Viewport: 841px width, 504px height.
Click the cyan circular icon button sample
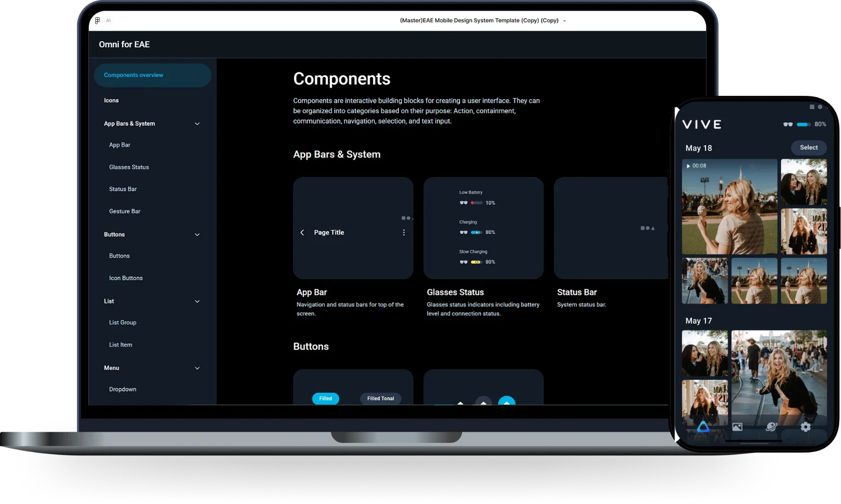coord(507,400)
